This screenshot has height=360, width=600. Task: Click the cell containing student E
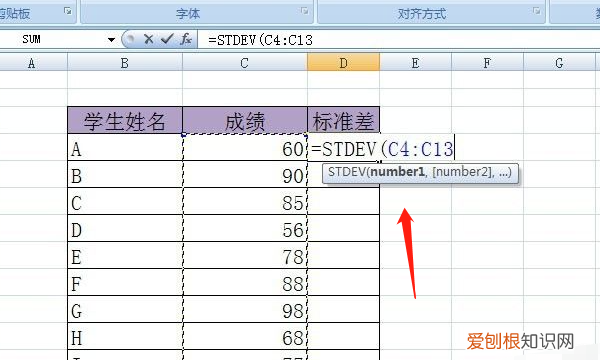tap(125, 256)
